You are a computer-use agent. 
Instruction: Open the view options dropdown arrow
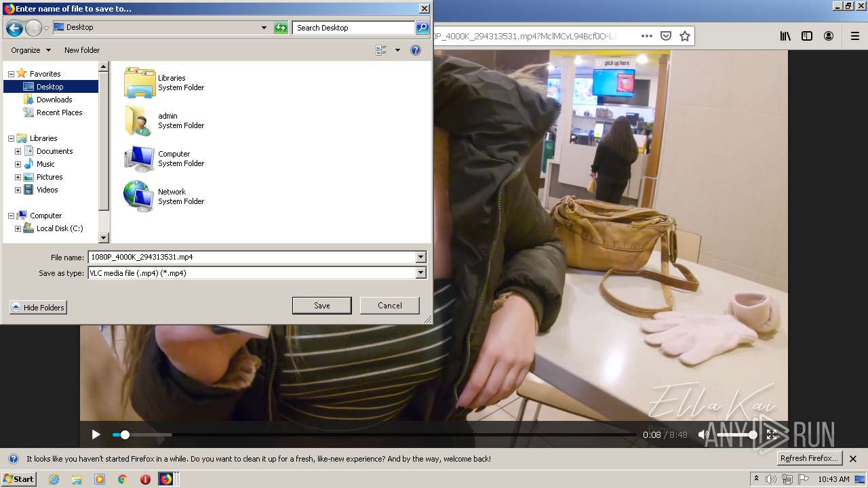[x=397, y=50]
